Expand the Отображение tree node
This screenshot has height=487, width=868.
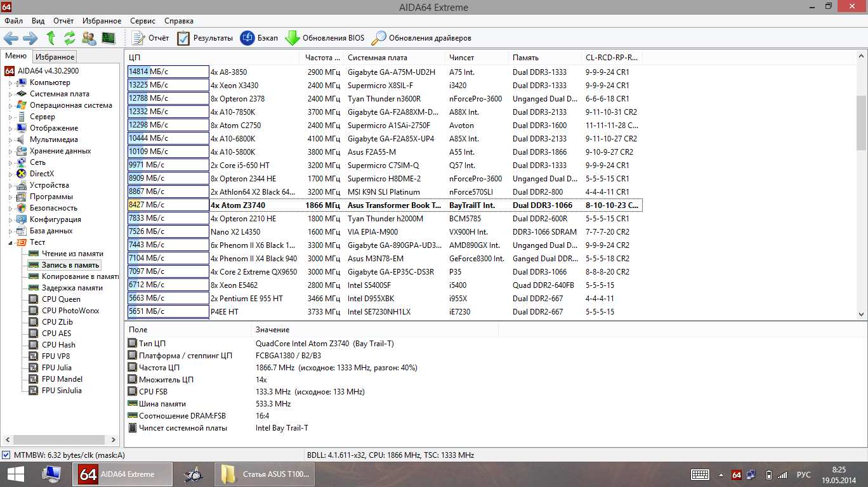coord(10,128)
